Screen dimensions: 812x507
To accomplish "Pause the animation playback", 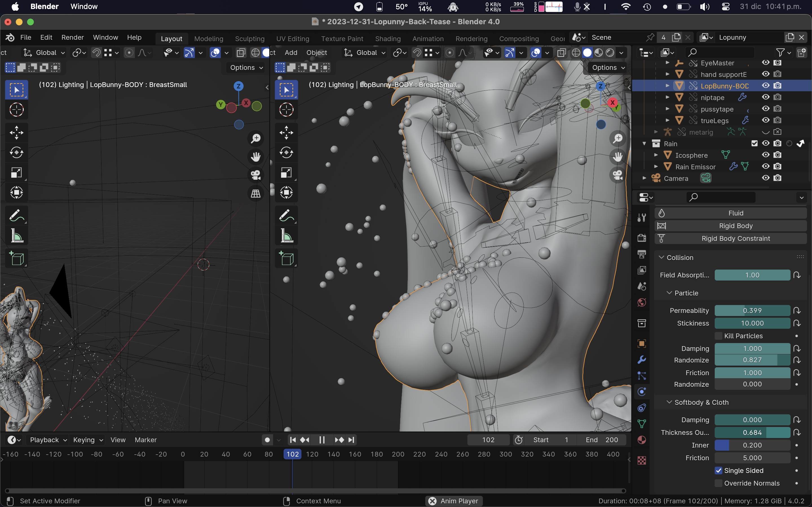I will click(322, 440).
